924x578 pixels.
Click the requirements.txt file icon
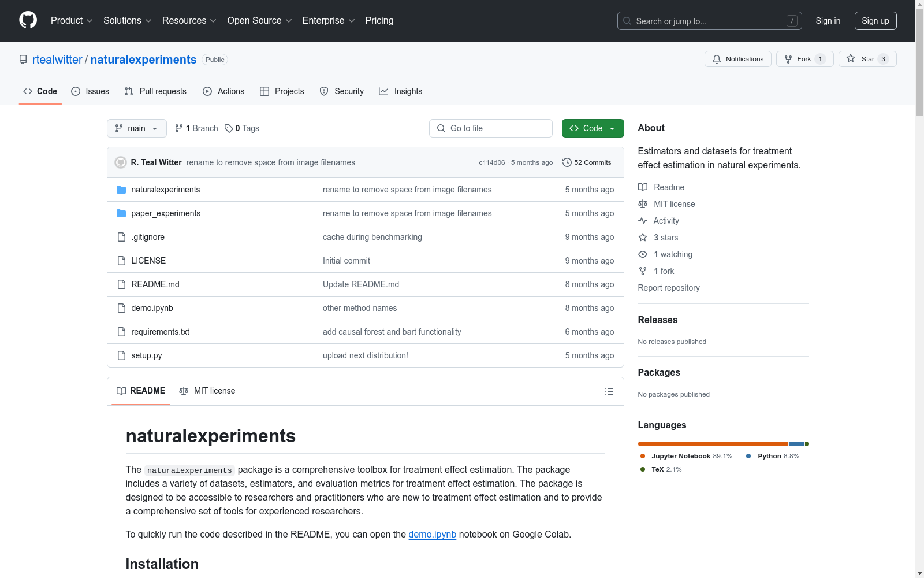click(x=121, y=332)
